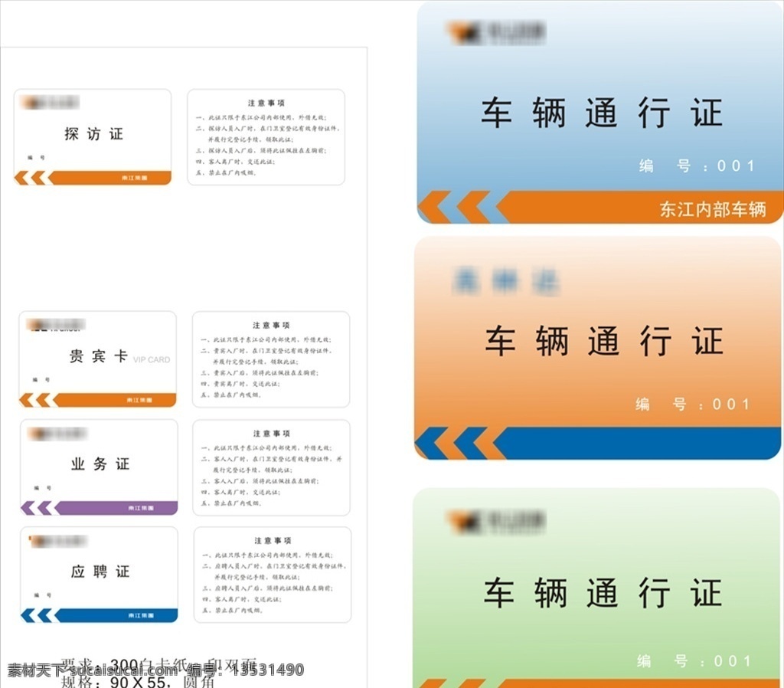784x688 pixels.
Task: Click the line 四、贵宾离厂时，交还此证
Action: click(x=240, y=384)
